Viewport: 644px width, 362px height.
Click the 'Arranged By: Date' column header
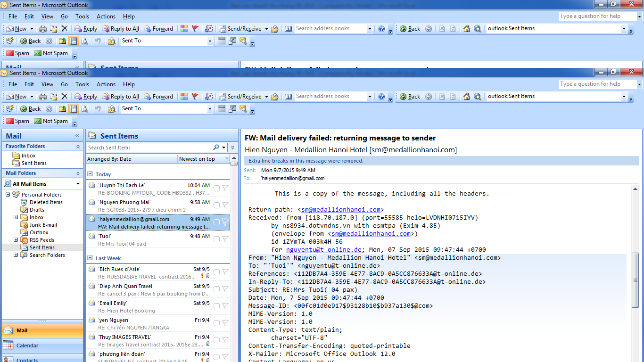point(132,159)
